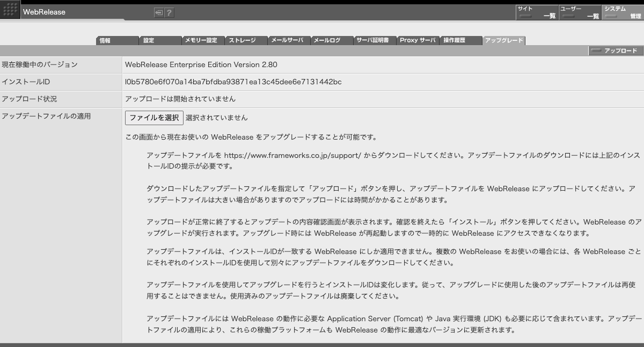Switch to the ストレージ tab
Screen dimensions: 644x347
(246, 40)
